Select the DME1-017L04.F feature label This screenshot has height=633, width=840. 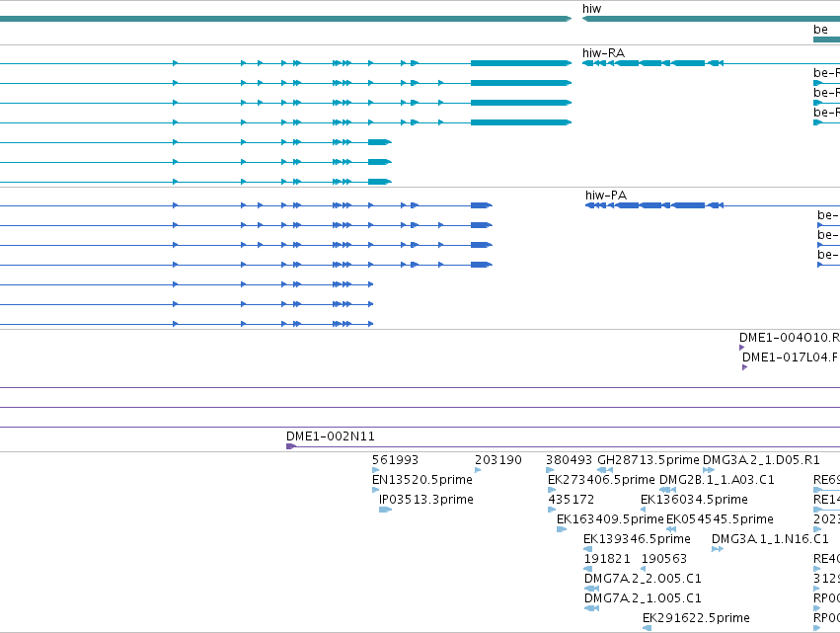point(791,357)
